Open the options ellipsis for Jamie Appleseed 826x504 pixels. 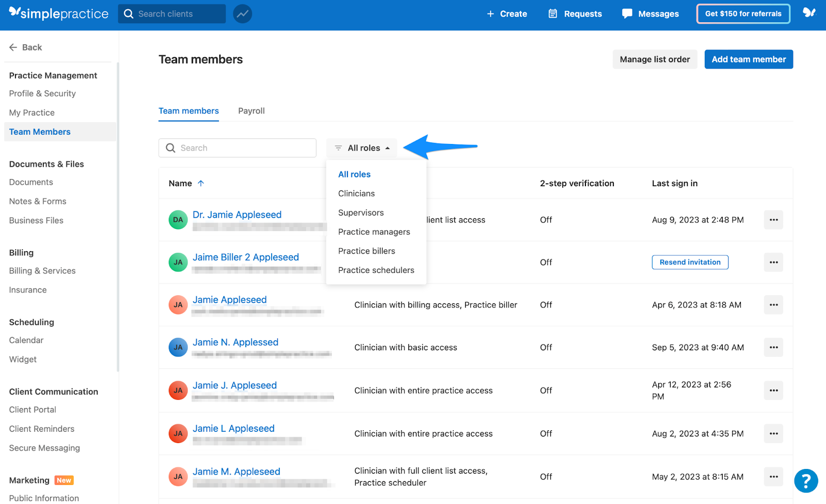773,305
